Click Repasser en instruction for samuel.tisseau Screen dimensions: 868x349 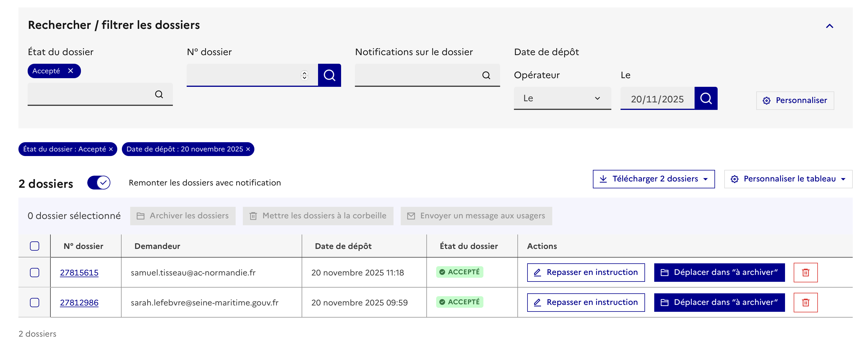[586, 273]
